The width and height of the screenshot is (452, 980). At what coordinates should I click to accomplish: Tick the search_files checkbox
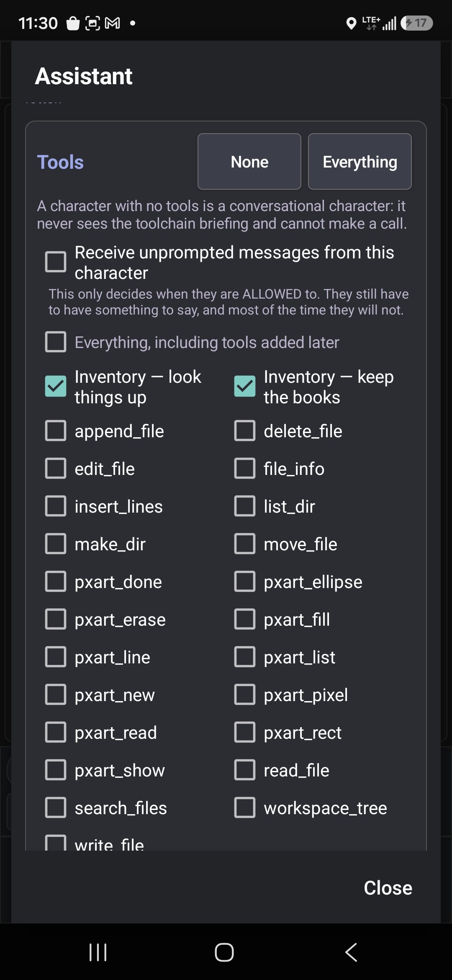[x=56, y=808]
